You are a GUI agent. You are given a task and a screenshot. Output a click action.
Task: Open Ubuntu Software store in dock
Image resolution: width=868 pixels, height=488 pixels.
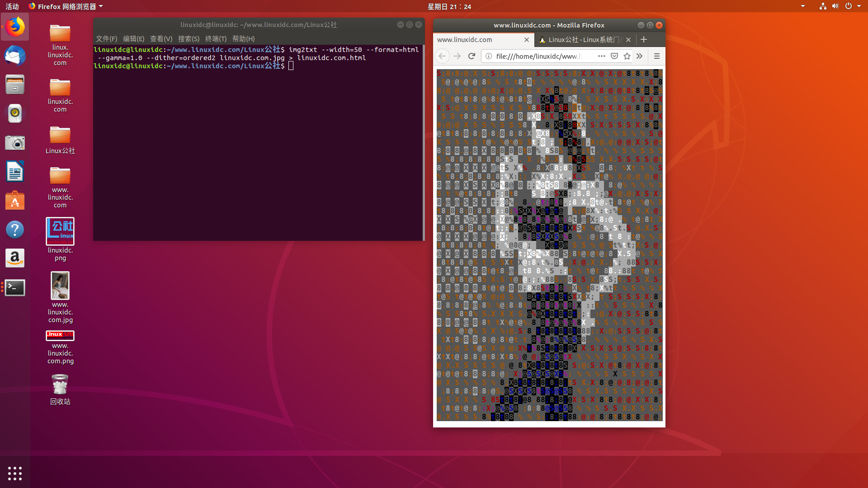(x=15, y=201)
